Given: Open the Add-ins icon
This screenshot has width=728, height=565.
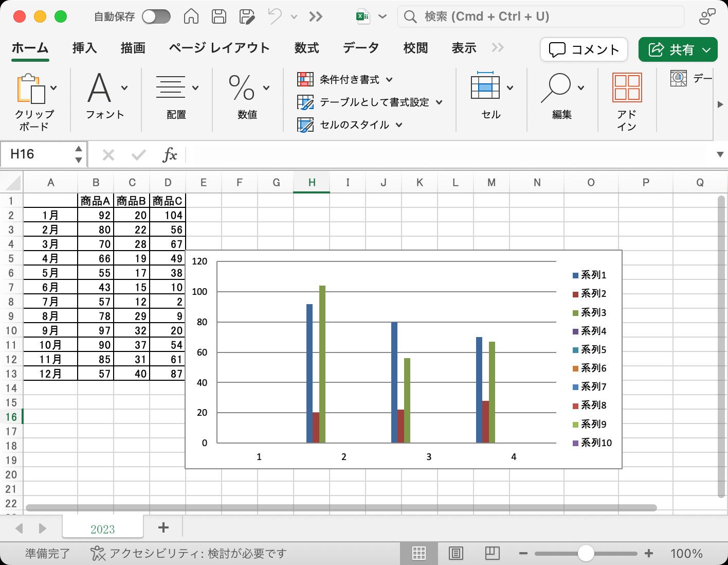Looking at the screenshot, I should click(627, 87).
